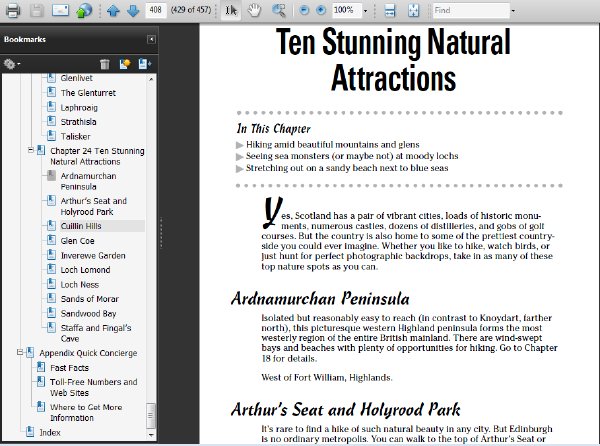This screenshot has width=600, height=446.
Task: Click the marquee zoom magnifier icon
Action: [x=279, y=10]
